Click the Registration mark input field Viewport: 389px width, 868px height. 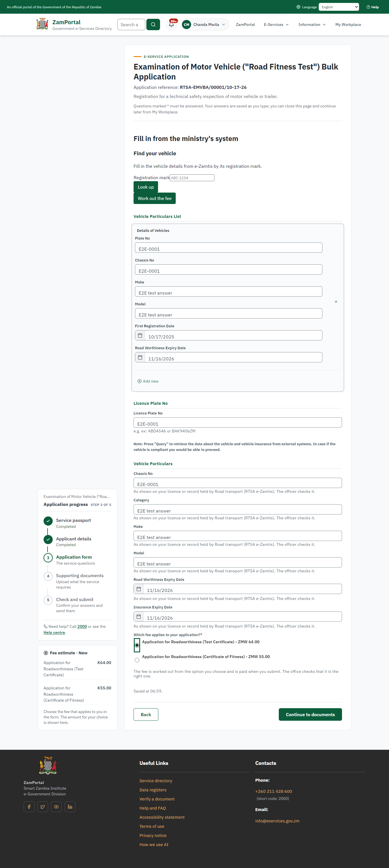[192, 178]
